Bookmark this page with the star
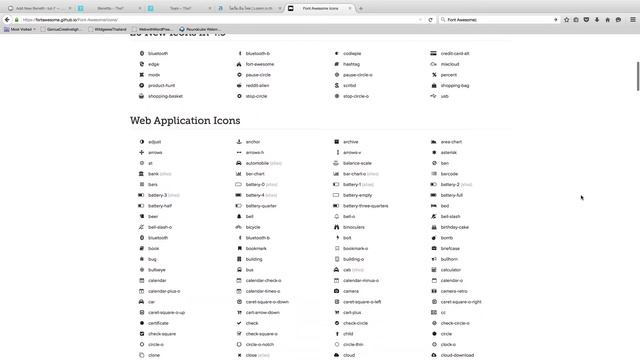The height and width of the screenshot is (360, 640). pyautogui.click(x=567, y=20)
